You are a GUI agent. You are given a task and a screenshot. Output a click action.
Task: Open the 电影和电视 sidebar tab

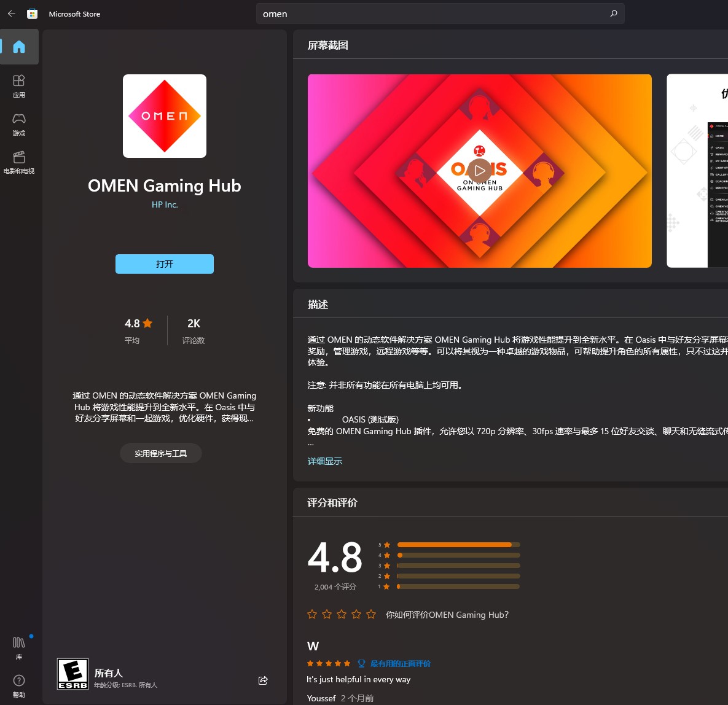(19, 163)
